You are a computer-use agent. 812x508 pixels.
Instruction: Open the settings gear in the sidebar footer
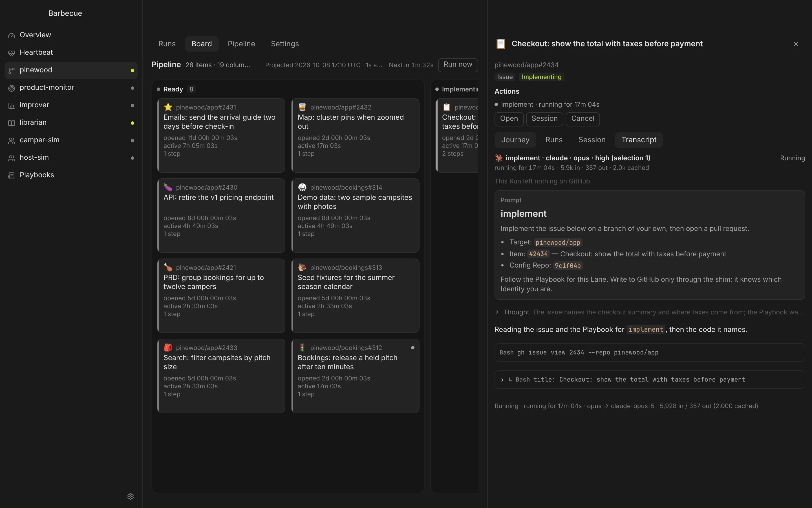[131, 496]
